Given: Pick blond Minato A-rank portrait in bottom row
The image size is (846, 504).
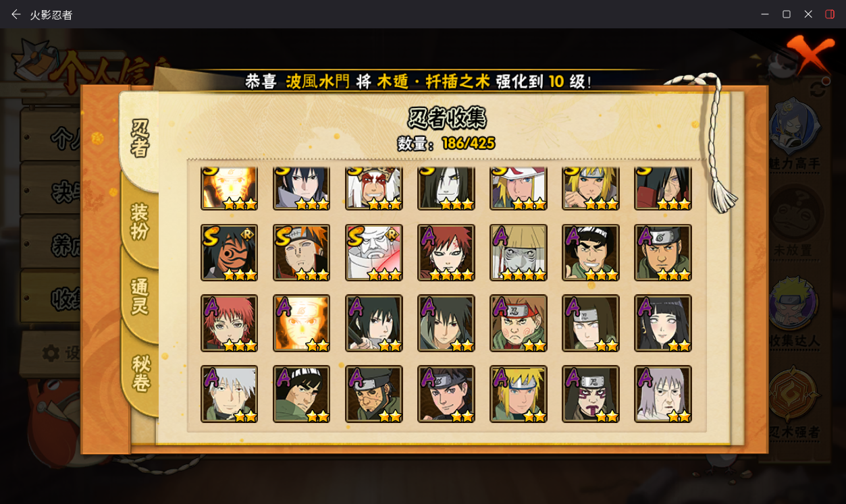Looking at the screenshot, I should [519, 394].
